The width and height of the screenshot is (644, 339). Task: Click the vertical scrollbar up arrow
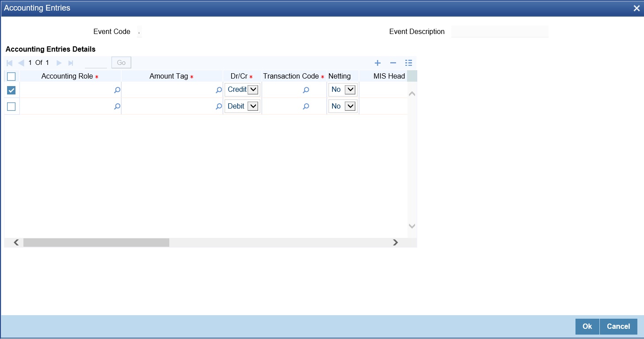click(412, 94)
